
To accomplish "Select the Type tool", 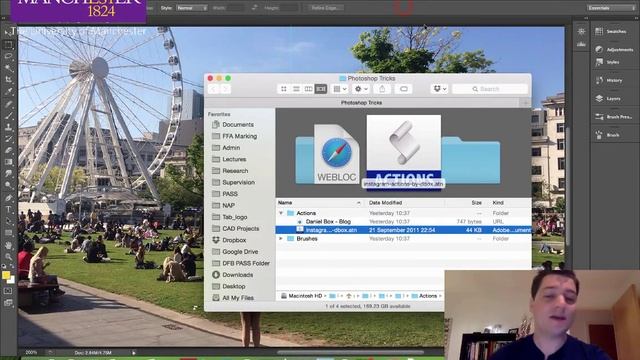I will click(x=8, y=209).
